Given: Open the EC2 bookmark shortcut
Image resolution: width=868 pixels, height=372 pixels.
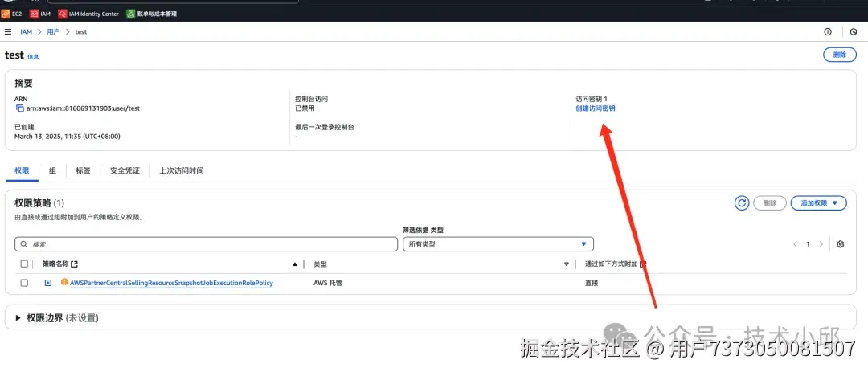Looking at the screenshot, I should pyautogui.click(x=11, y=14).
